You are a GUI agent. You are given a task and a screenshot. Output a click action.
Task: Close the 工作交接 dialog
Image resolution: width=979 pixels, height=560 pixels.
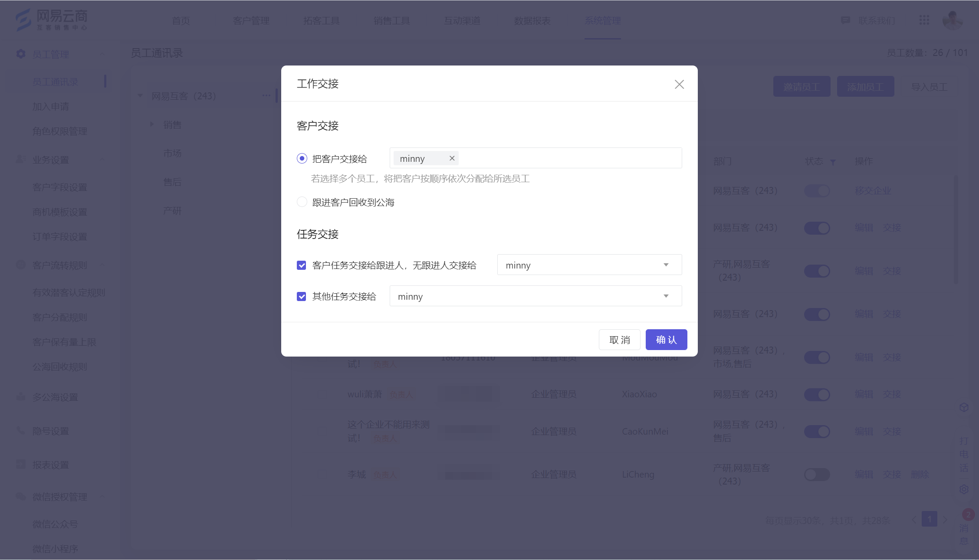coord(679,84)
